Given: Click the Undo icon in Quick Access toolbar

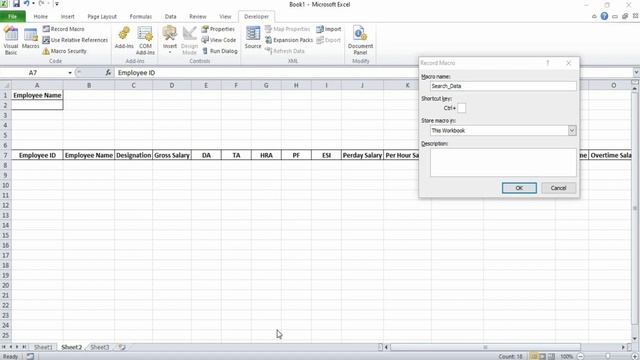Looking at the screenshot, I should pyautogui.click(x=27, y=4).
